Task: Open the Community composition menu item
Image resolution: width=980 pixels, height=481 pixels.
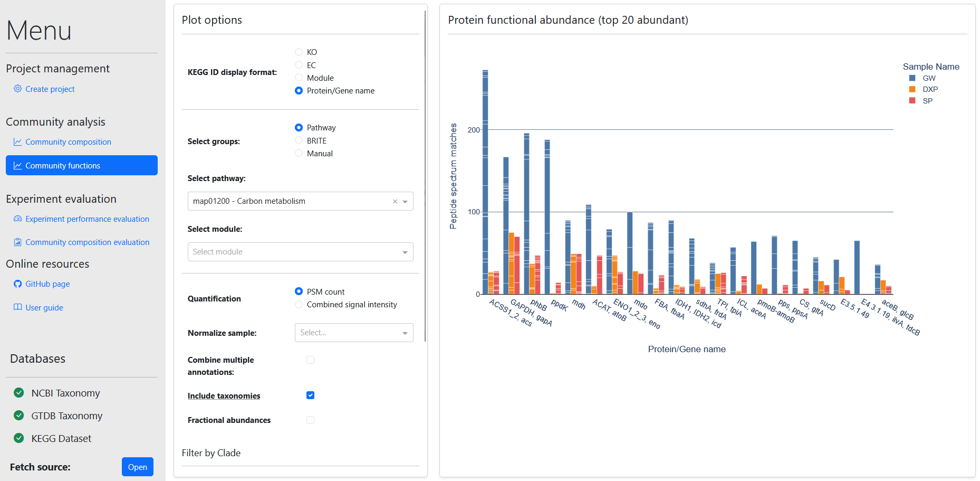Action: [68, 142]
